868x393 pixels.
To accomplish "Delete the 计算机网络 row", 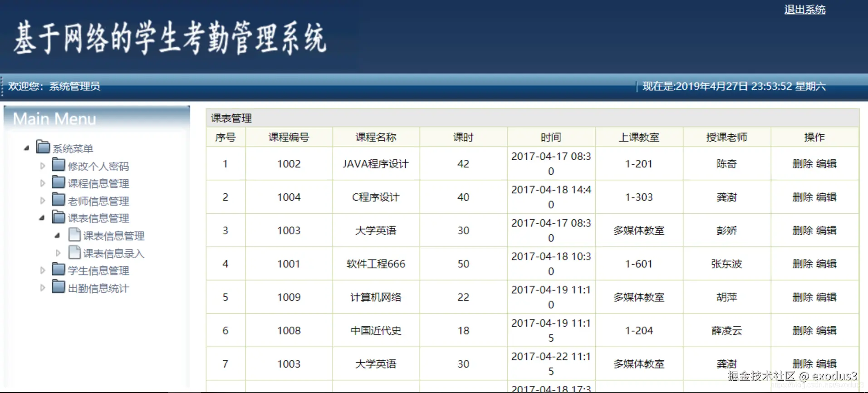I will click(x=803, y=297).
